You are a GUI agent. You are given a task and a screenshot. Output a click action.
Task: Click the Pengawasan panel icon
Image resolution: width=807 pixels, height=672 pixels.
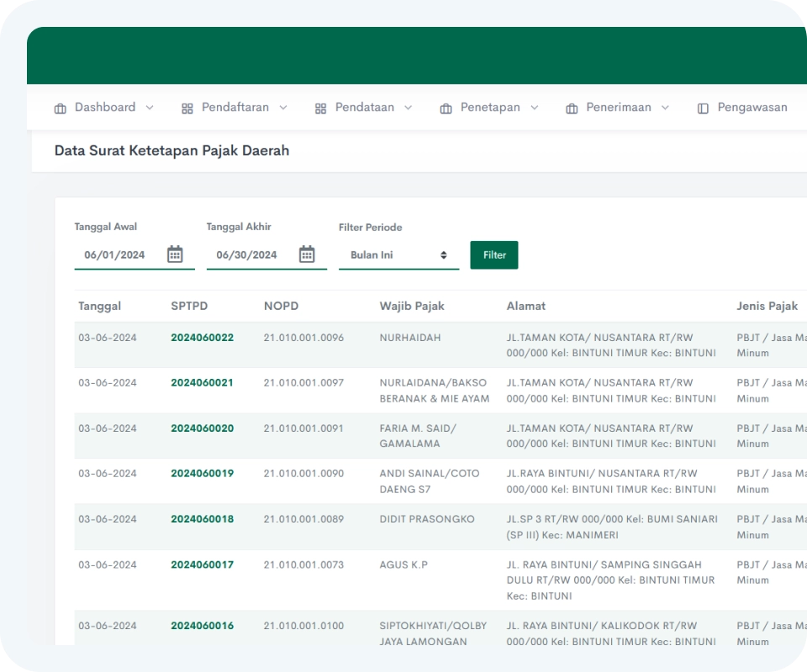703,108
